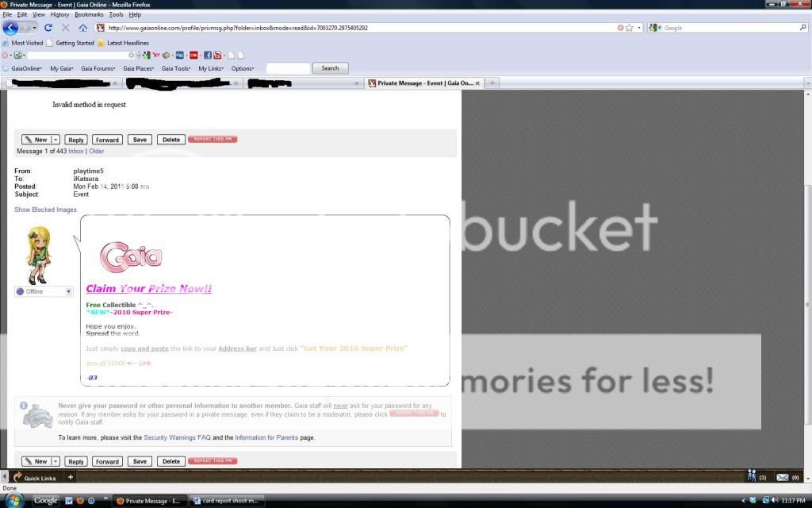Expand the Offline status dropdown under the avatar
The height and width of the screenshot is (508, 812).
68,291
